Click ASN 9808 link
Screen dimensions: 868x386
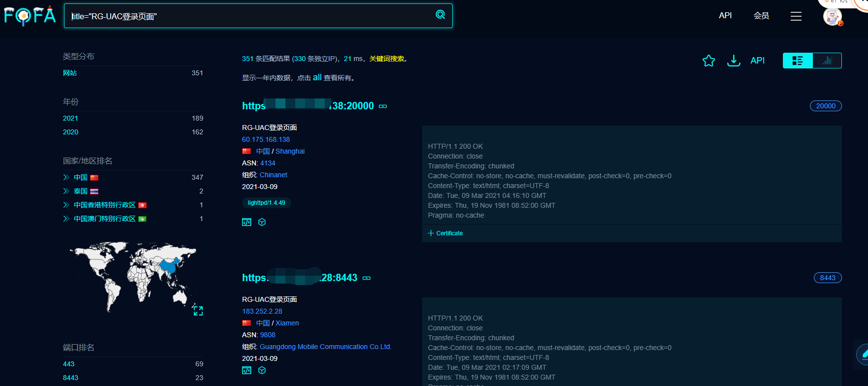tap(268, 335)
